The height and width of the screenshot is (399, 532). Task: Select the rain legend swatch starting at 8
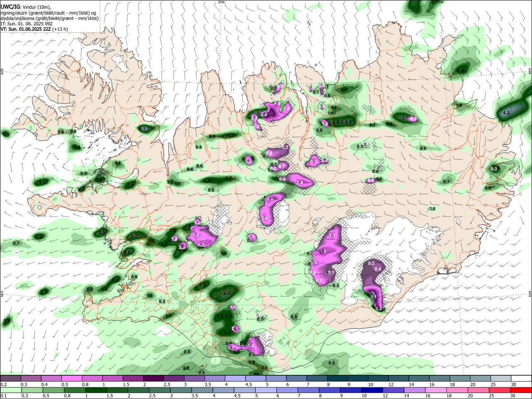330,390
